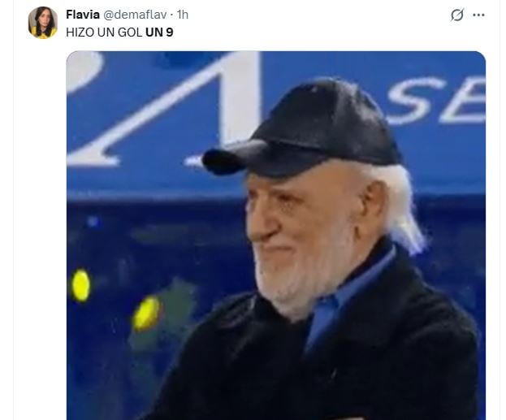Click empty space right of the tweet text
Screen dimensions: 506x420
306,32
